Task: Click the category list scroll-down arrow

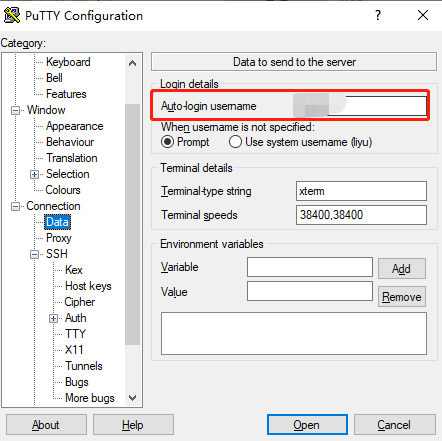Action: click(x=132, y=398)
